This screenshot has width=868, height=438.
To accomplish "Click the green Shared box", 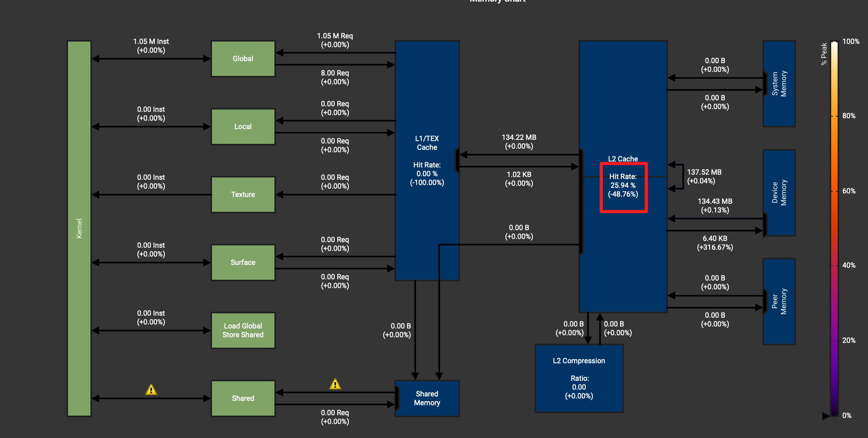I will coord(243,398).
